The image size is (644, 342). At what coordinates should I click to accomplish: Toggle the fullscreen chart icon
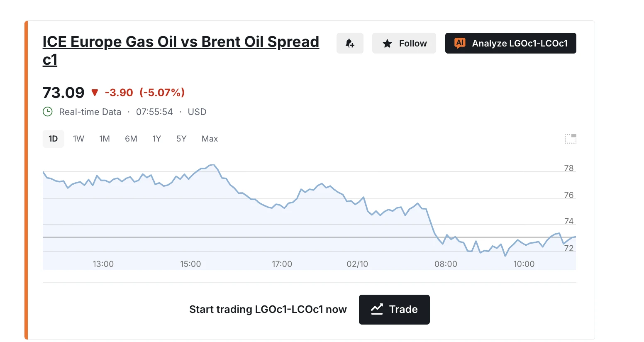point(571,139)
